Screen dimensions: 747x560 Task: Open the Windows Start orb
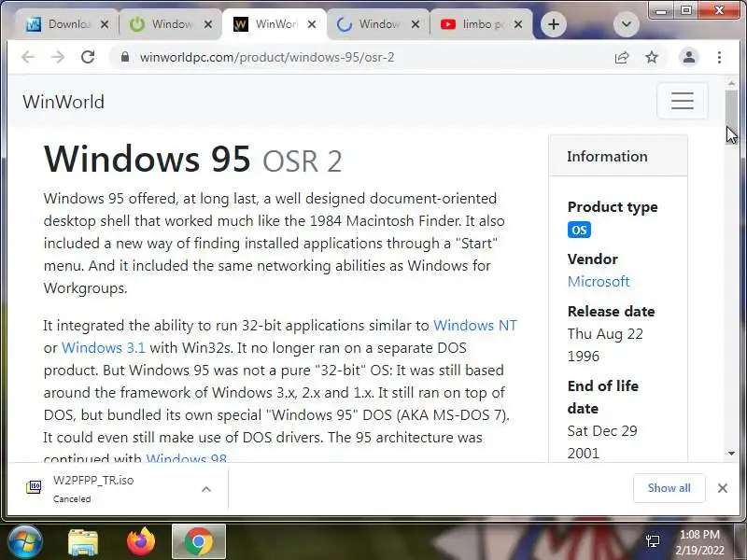coord(25,542)
